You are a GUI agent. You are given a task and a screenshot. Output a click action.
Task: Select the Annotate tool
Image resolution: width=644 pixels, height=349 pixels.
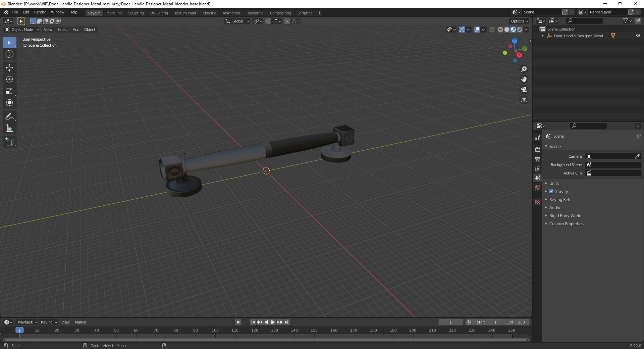click(x=9, y=117)
